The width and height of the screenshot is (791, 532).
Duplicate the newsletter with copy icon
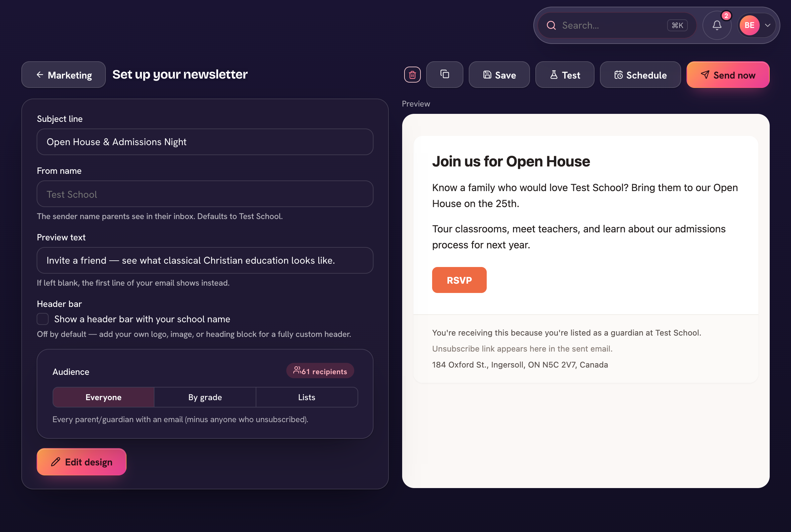click(444, 75)
